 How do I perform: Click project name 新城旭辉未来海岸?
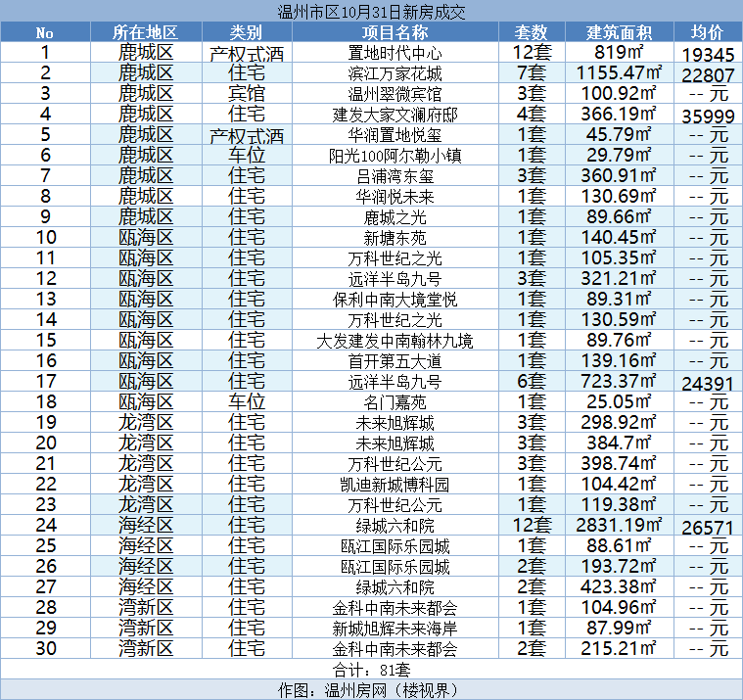(x=395, y=629)
